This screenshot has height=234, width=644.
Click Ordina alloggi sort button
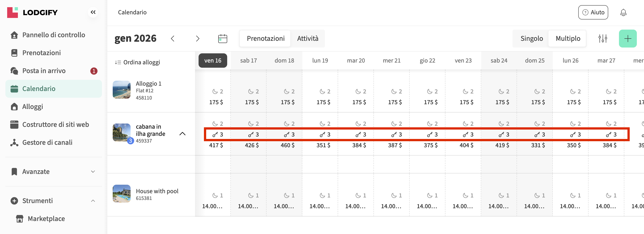tap(138, 62)
